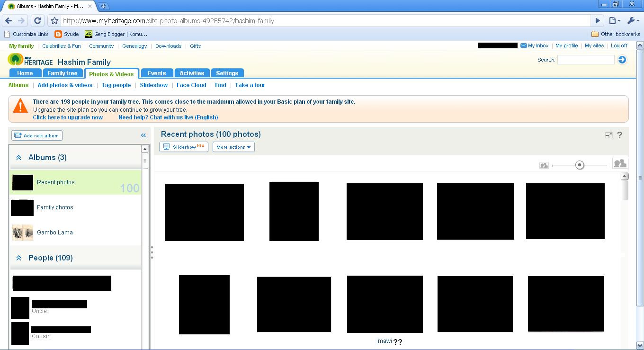Viewport: 644px width, 350px height.
Task: Click large thumbnails size icon
Action: 620,163
